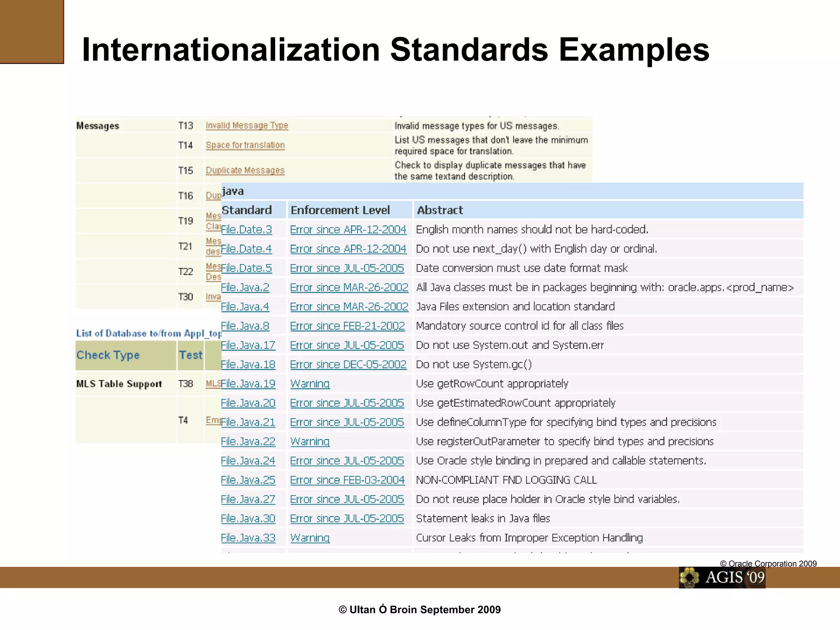Screen dimensions: 840x630
Task: Click Error since JUL-05-2005 for File.Java.30
Action: pos(347,518)
